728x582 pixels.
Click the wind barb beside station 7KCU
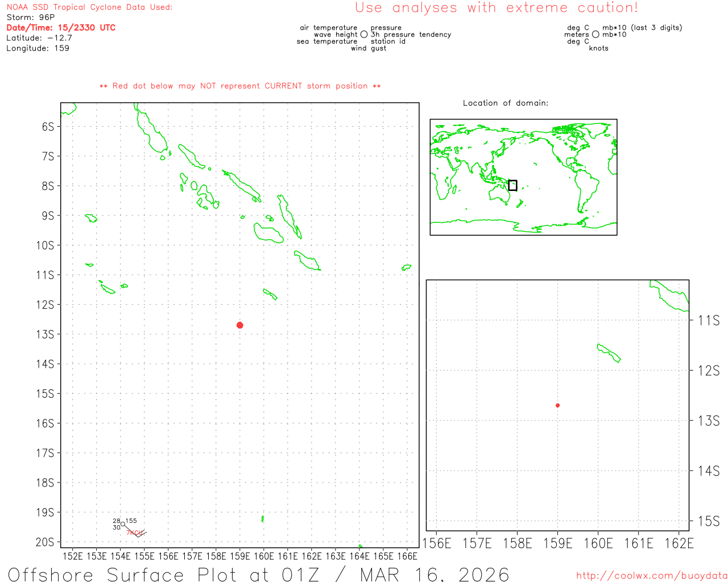[140, 534]
